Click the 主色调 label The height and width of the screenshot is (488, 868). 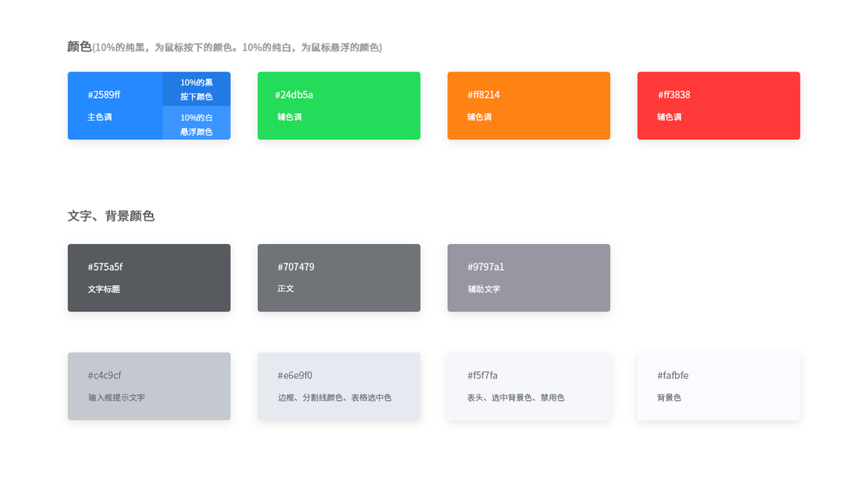(99, 117)
